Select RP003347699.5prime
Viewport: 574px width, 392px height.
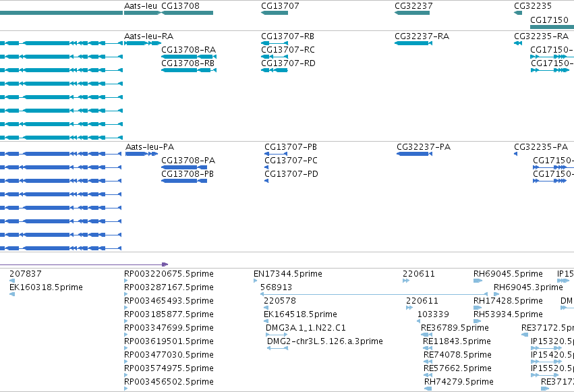(x=126, y=335)
